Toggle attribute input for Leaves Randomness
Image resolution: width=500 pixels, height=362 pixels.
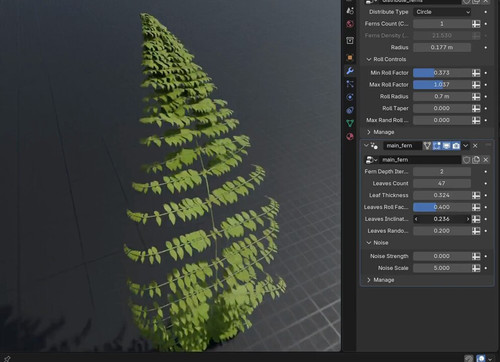point(476,231)
